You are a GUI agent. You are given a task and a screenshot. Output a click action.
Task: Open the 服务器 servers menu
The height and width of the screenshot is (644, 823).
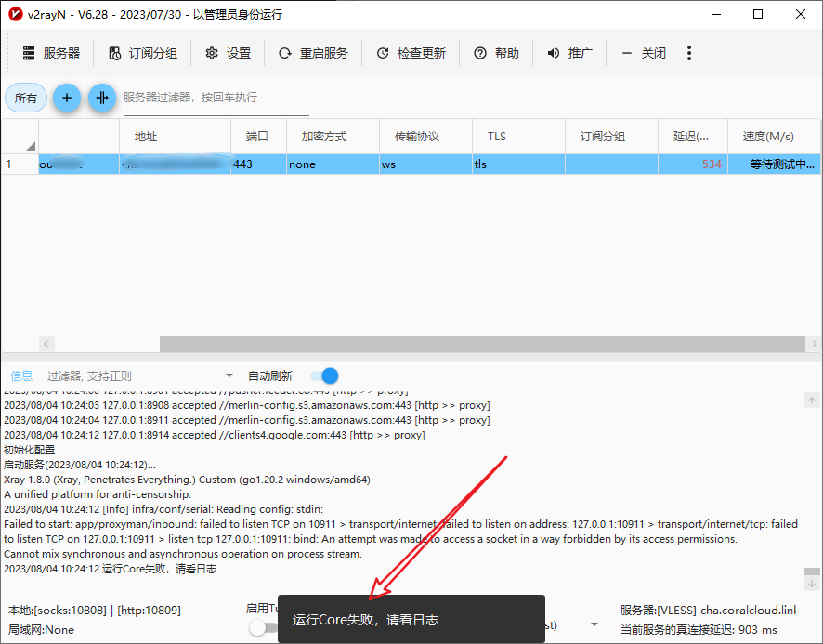point(51,53)
